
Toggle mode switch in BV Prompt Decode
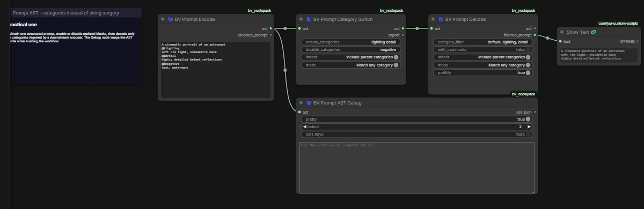(x=528, y=65)
